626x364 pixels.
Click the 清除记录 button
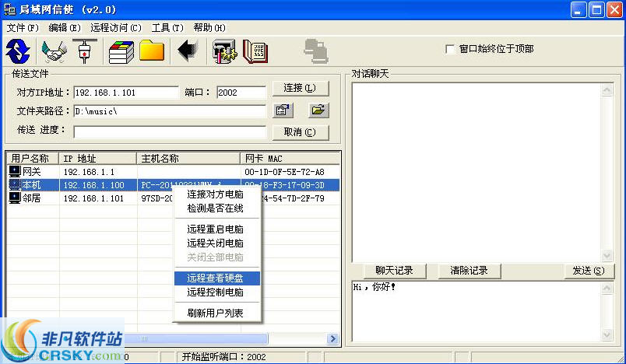[x=469, y=271]
